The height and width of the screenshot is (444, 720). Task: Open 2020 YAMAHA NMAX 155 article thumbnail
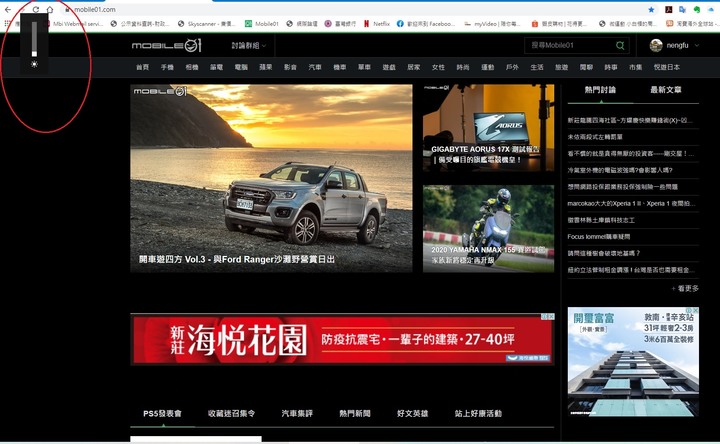[x=489, y=229]
